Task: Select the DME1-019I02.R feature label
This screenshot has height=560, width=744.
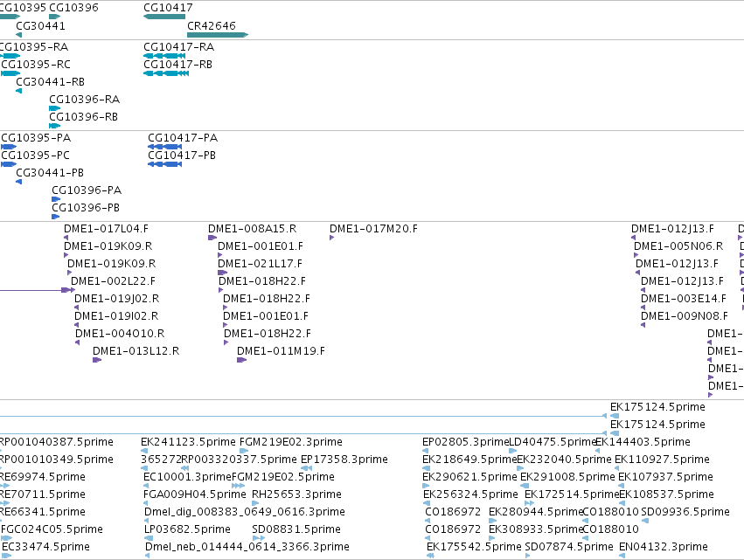Action: 116,315
